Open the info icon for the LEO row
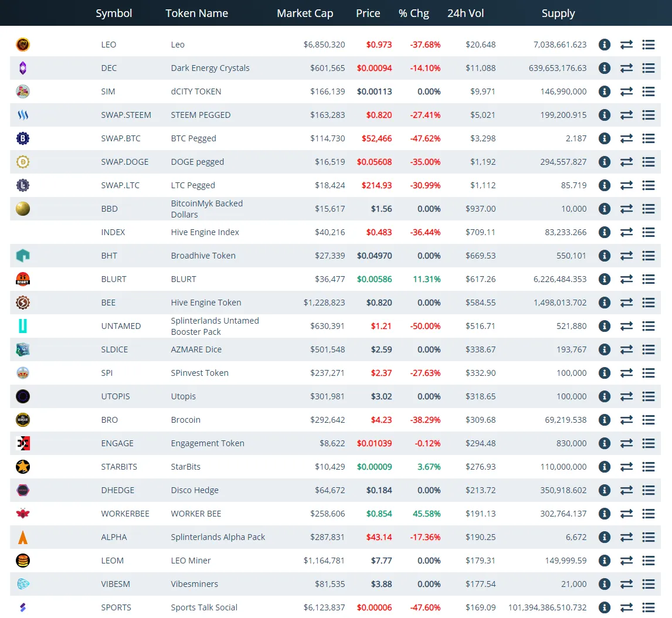Image resolution: width=672 pixels, height=618 pixels. pyautogui.click(x=605, y=45)
